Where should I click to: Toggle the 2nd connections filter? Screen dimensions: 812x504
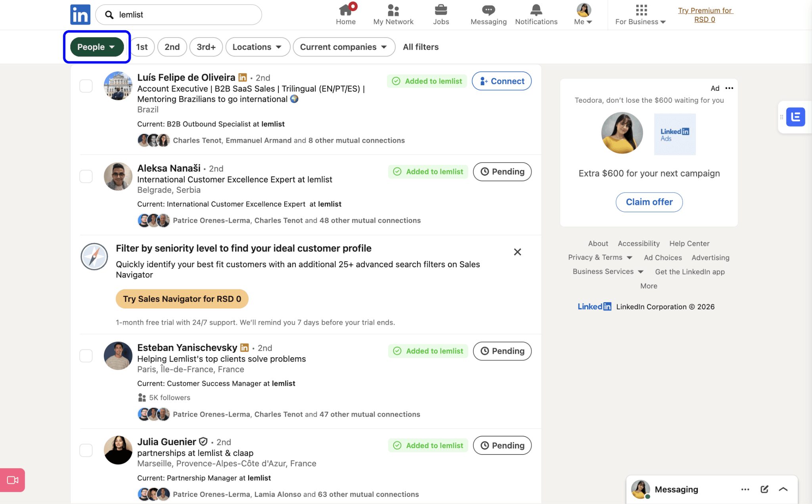172,47
